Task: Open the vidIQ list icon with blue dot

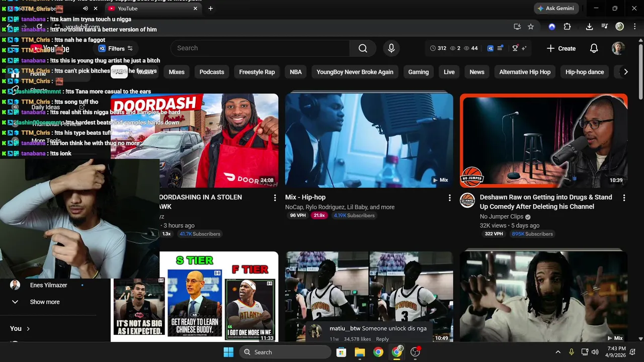Action: click(501, 48)
